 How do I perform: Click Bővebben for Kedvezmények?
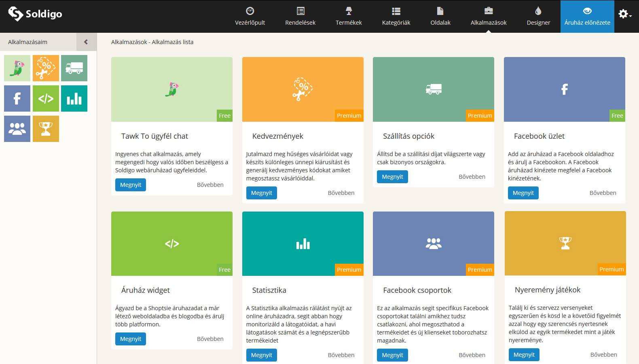coord(341,193)
